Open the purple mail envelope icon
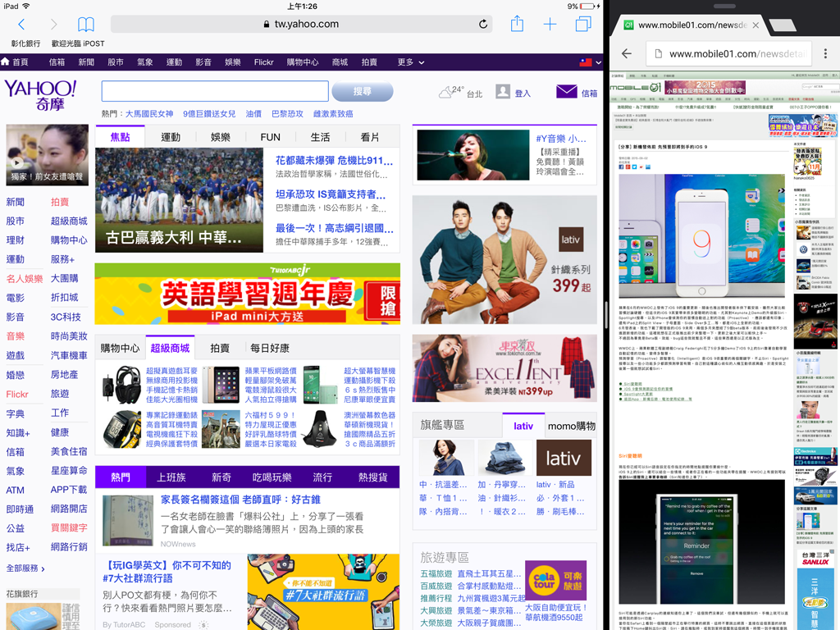 click(566, 92)
